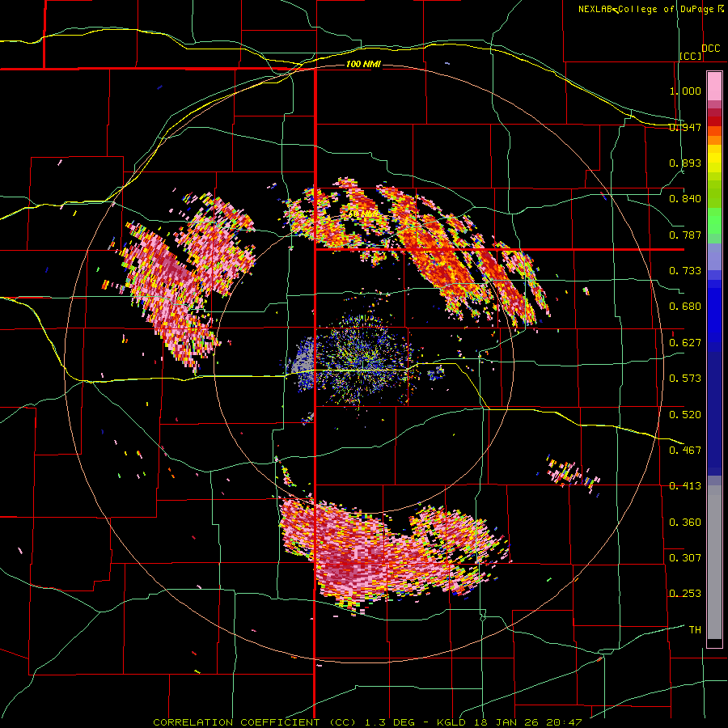Viewport: 728px width, 728px height.
Task: Click the 0.733 color scale value
Action: tap(685, 271)
